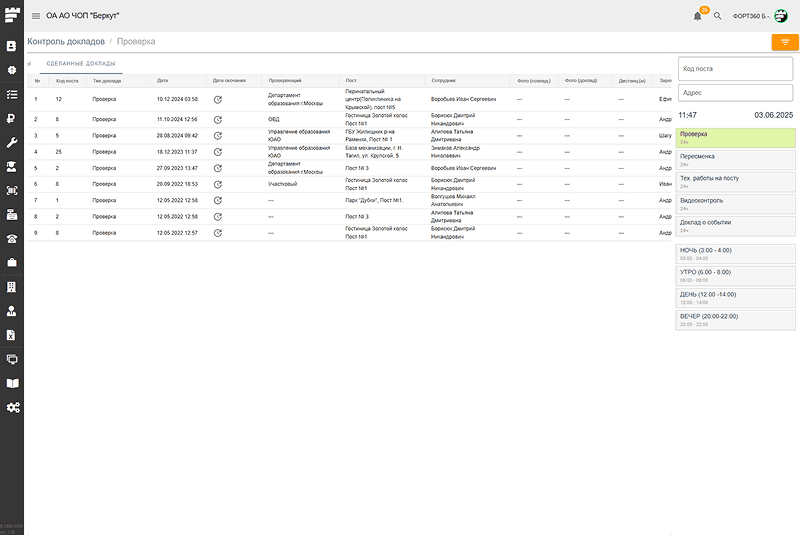Switch to the СДЕЛАННЫЕ ДОКЛАДЫ tab
800x535 pixels.
pos(79,64)
